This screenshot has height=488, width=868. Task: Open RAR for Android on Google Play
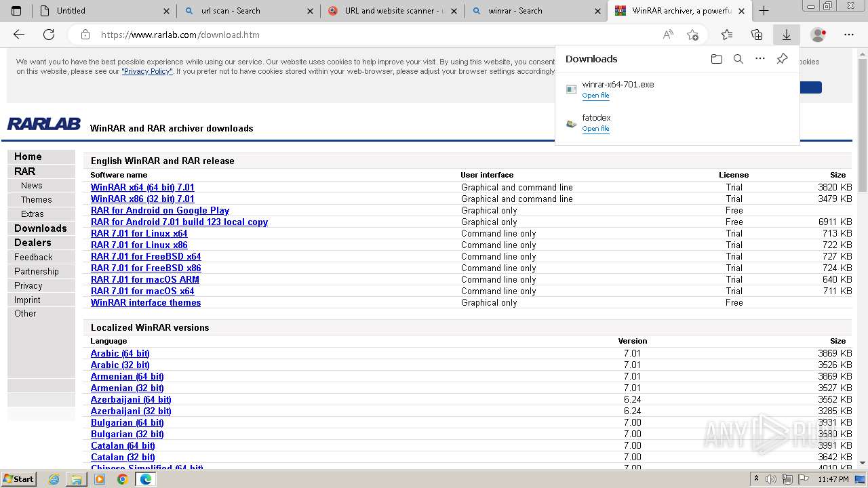pos(160,211)
